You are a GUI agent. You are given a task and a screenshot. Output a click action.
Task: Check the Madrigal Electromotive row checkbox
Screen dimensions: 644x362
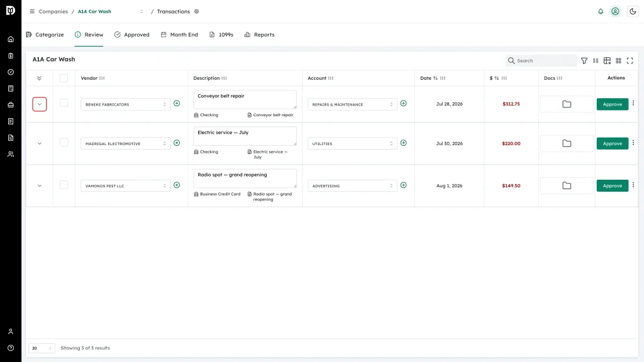pos(64,143)
